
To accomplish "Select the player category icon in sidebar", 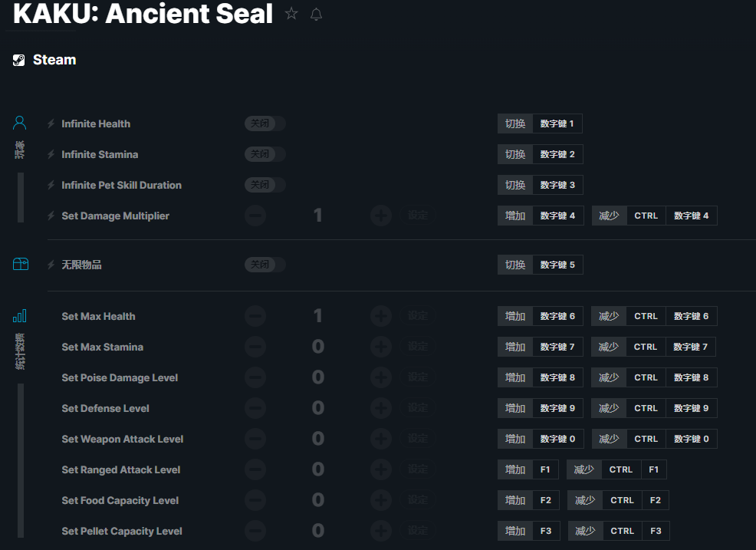I will [20, 123].
